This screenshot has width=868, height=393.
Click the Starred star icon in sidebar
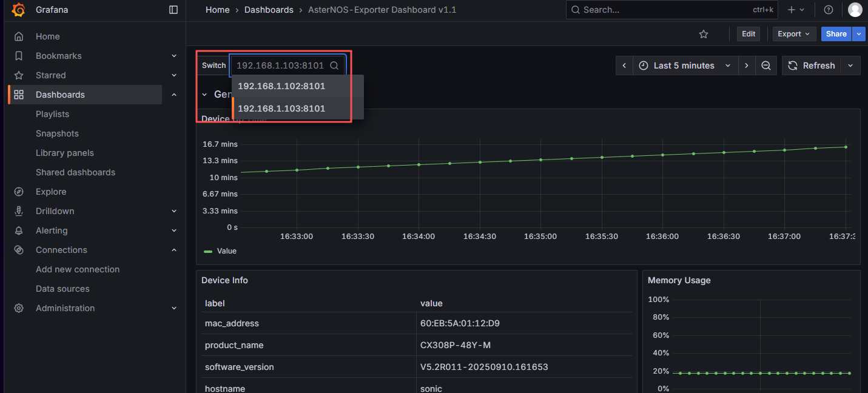pyautogui.click(x=19, y=75)
